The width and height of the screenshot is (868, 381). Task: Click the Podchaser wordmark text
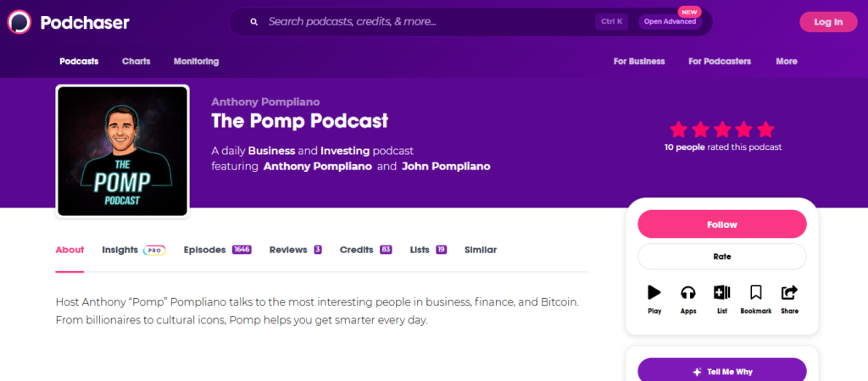pos(85,23)
